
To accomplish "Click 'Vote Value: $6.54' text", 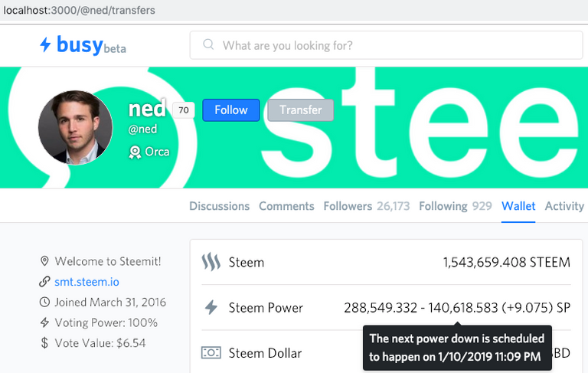I will click(x=100, y=343).
